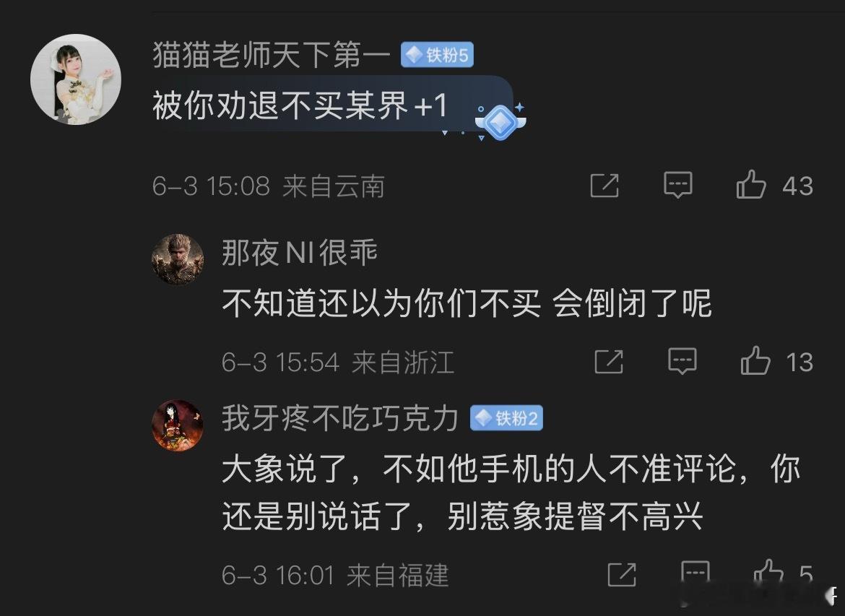The height and width of the screenshot is (616, 845).
Task: Reply to 我牙疼不吃巧克力's comment
Action: tap(695, 573)
